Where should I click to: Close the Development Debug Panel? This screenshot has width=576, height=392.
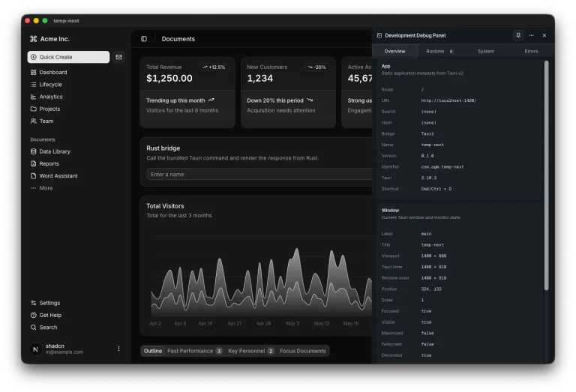(544, 35)
